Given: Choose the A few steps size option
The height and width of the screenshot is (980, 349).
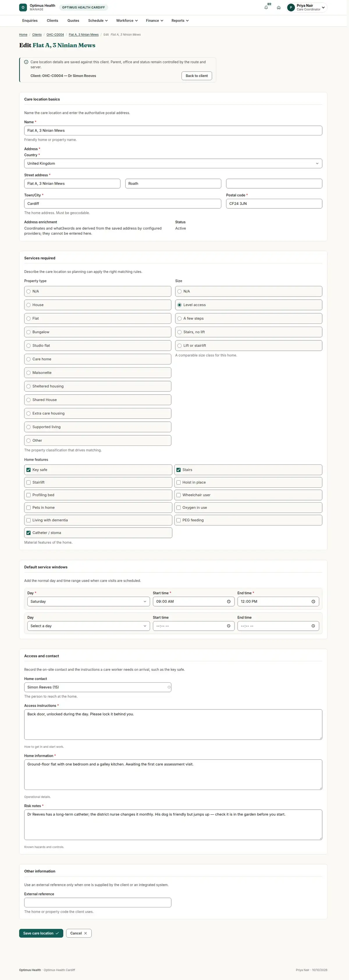Looking at the screenshot, I should 249,319.
